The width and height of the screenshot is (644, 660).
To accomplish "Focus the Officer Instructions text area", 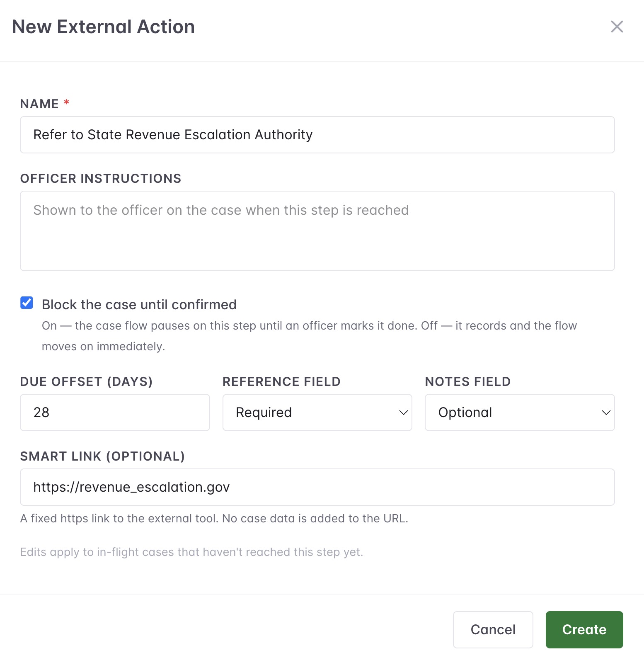I will (317, 231).
